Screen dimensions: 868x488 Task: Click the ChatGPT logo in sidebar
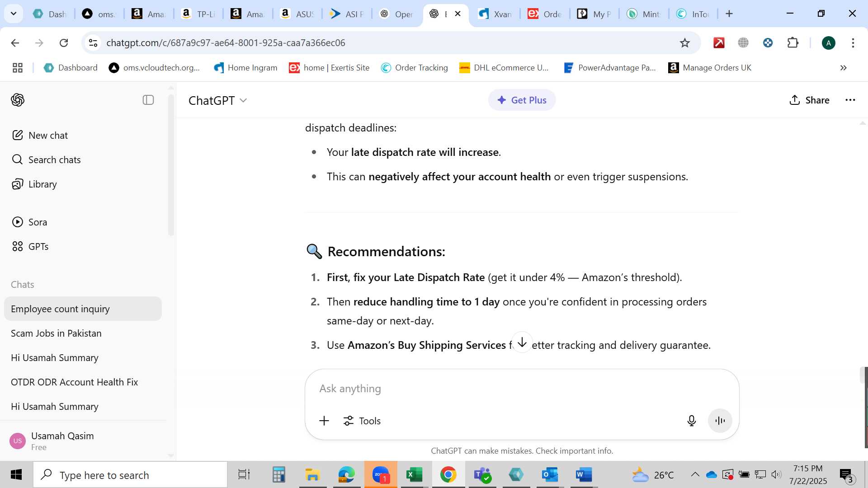(x=18, y=100)
